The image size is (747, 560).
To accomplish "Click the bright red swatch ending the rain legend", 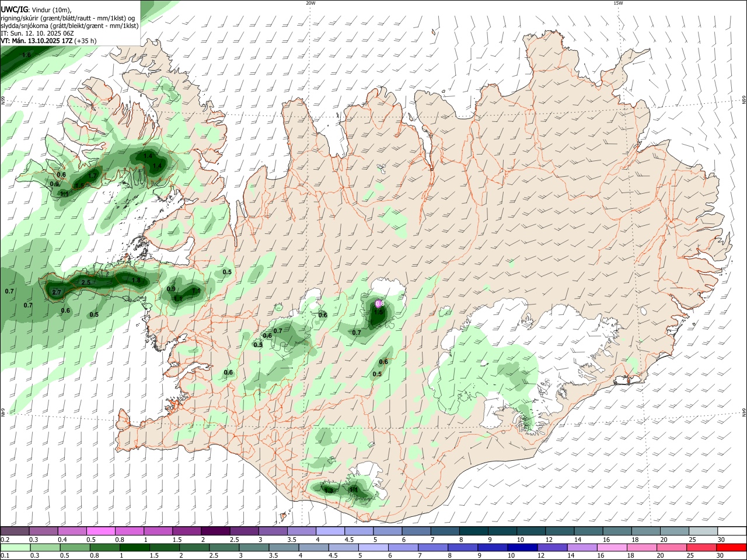I will [732, 547].
